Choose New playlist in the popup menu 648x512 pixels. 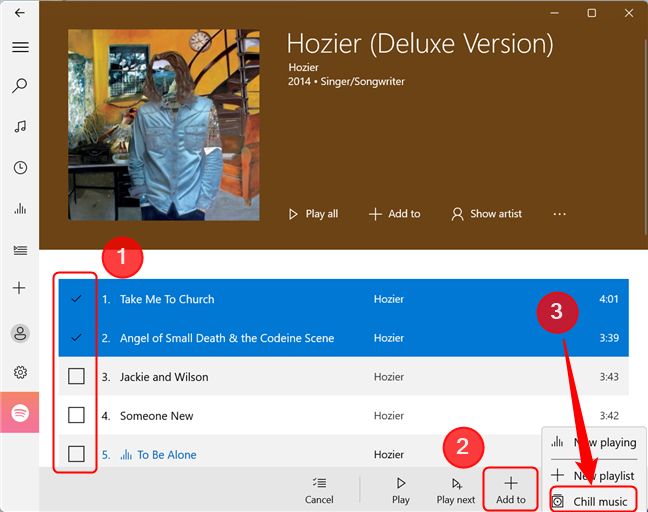[593, 475]
